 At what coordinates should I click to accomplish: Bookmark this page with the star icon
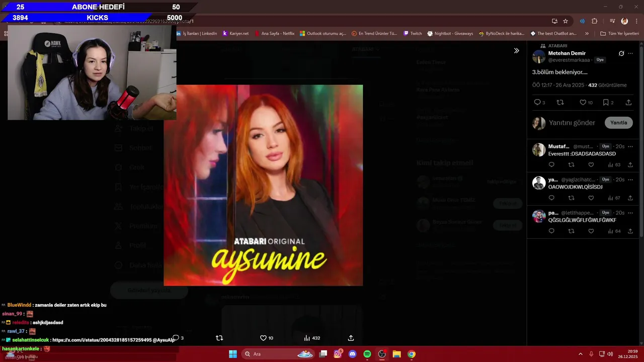click(x=566, y=21)
